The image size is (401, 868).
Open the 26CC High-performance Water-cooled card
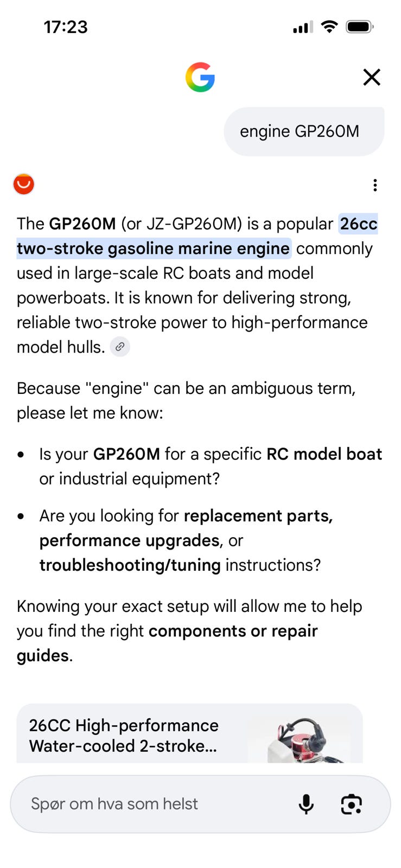click(x=189, y=733)
